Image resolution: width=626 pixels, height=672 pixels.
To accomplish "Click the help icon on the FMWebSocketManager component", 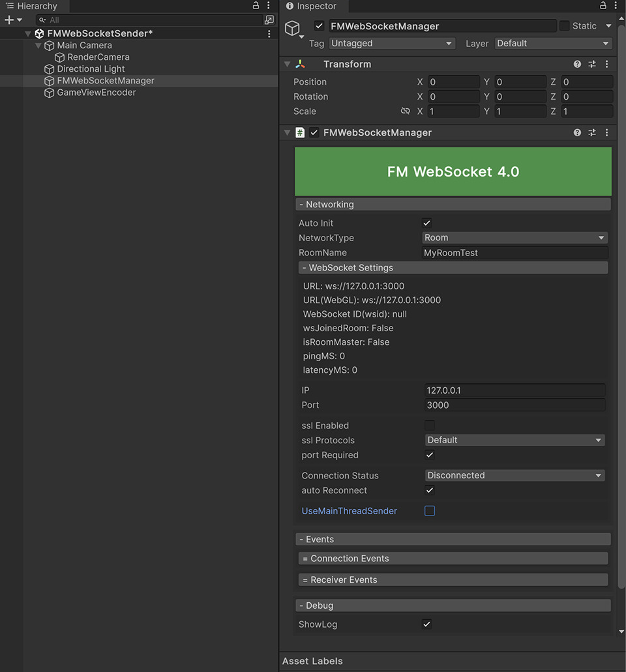I will point(576,132).
